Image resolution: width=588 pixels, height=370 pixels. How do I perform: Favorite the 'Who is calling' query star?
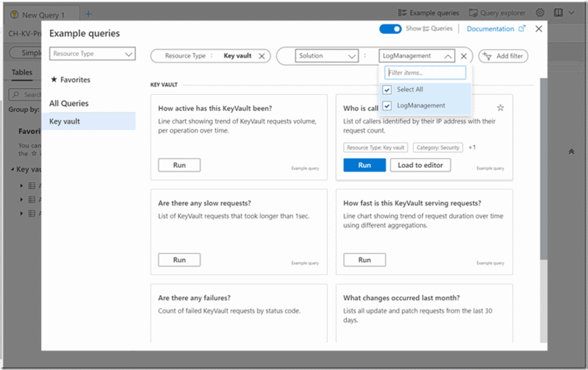501,108
